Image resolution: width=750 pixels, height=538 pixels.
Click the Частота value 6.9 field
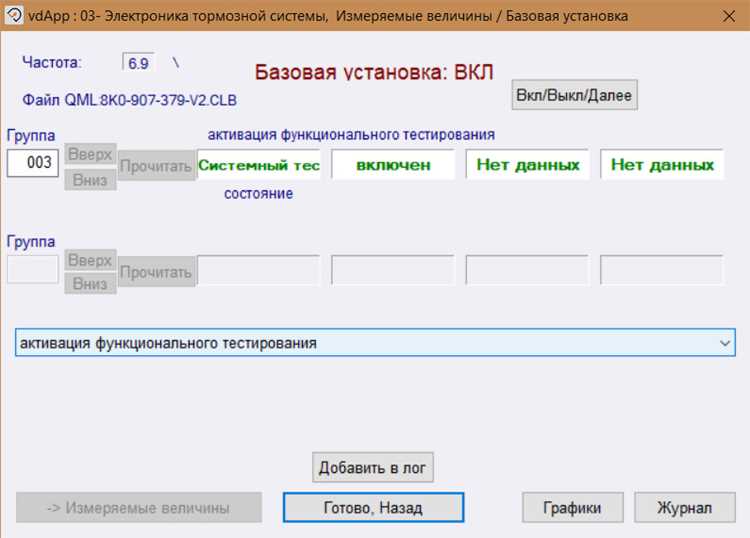pyautogui.click(x=138, y=63)
